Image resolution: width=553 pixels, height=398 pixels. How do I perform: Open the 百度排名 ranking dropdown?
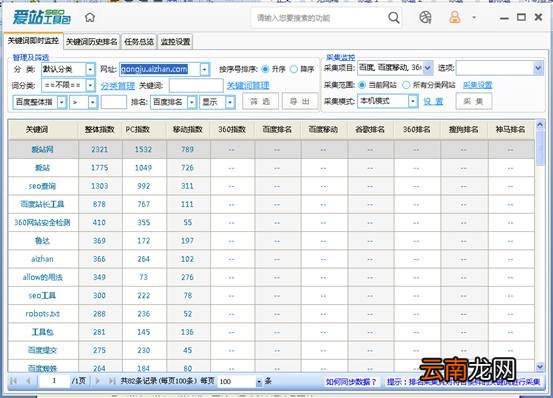pyautogui.click(x=174, y=102)
